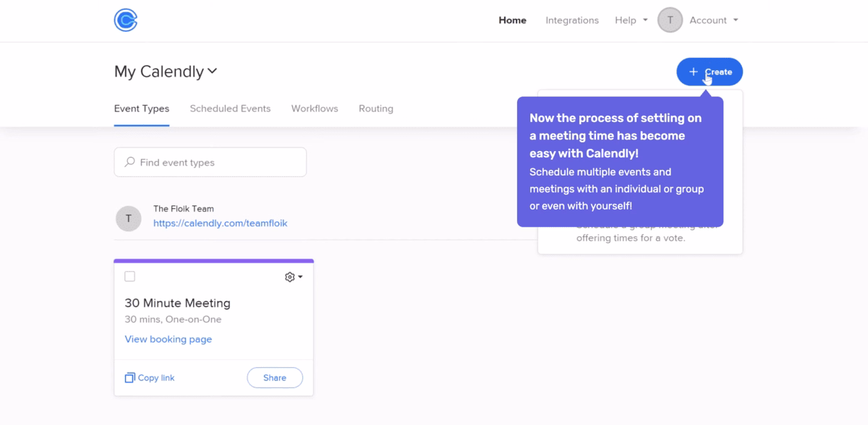Click Integrations in the top navigation
The image size is (868, 425).
pyautogui.click(x=571, y=20)
